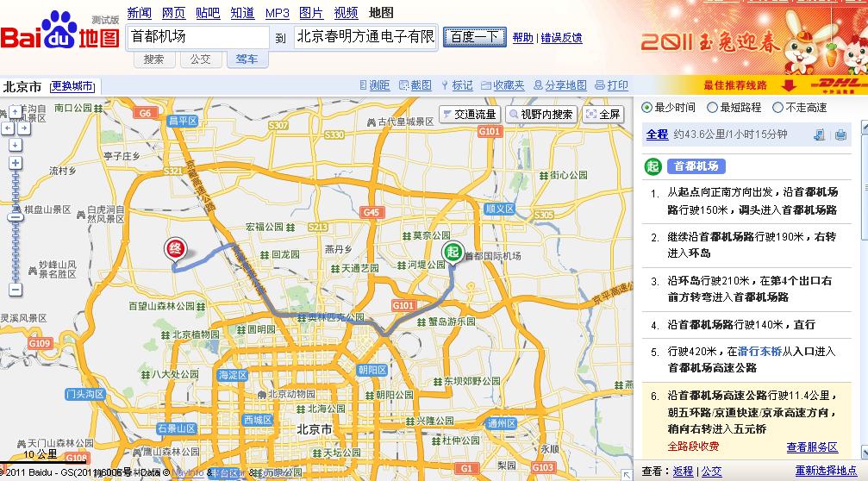Open the 截图 screenshot tool
This screenshot has height=481, width=868.
(x=415, y=85)
